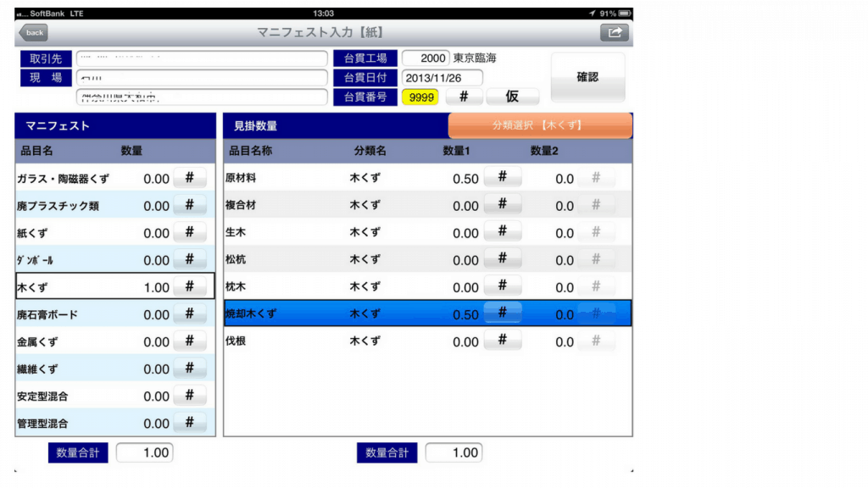Screen dimensions: 868x488
Task: Tap 数量1 # button for 焼却木くず
Action: pyautogui.click(x=502, y=313)
